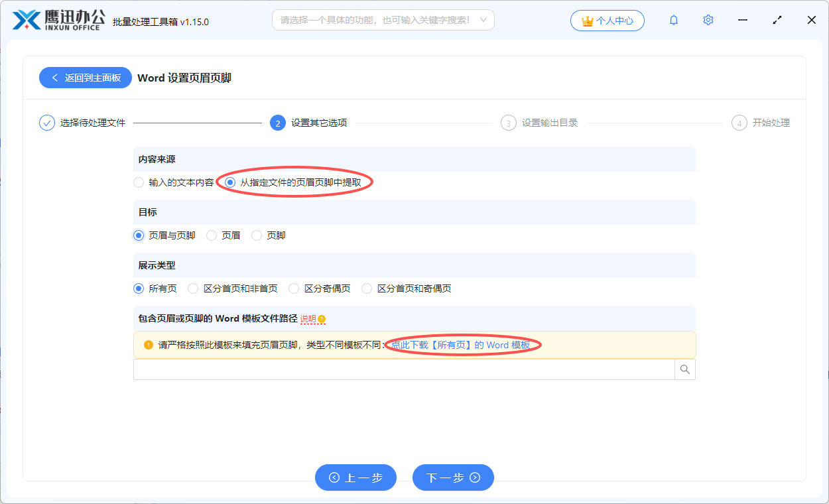
Task: Click the 内容来源 section heading
Action: 157,159
